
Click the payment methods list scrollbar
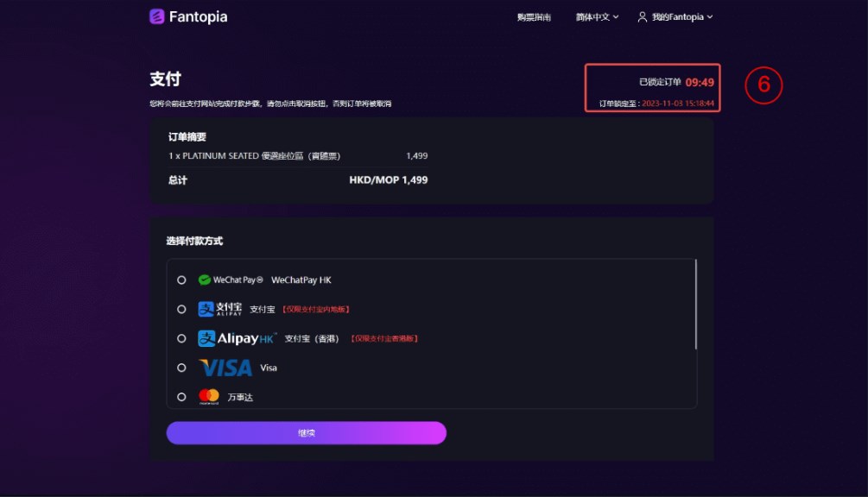coord(695,304)
